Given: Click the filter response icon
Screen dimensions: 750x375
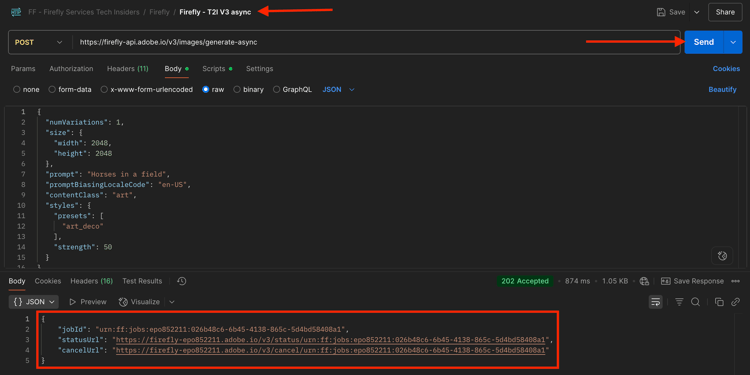Looking at the screenshot, I should point(679,302).
